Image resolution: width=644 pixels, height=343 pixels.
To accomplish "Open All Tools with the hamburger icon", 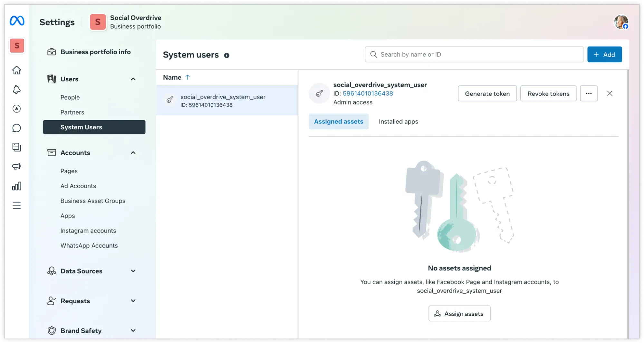I will click(16, 205).
